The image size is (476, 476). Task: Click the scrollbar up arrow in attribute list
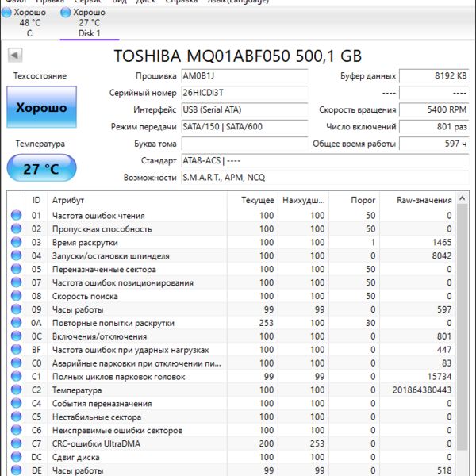(462, 198)
